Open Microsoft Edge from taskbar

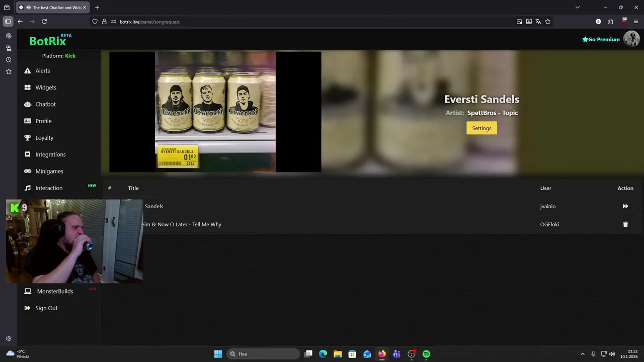click(323, 354)
